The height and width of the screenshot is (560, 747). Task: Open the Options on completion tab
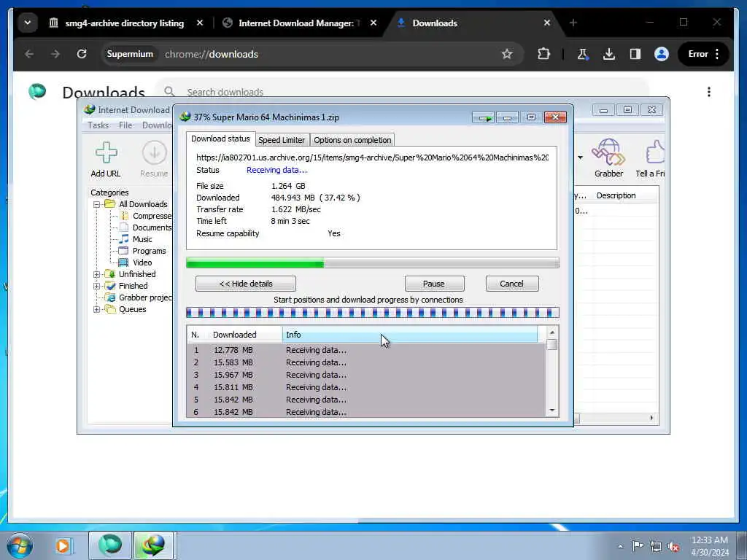(x=352, y=140)
